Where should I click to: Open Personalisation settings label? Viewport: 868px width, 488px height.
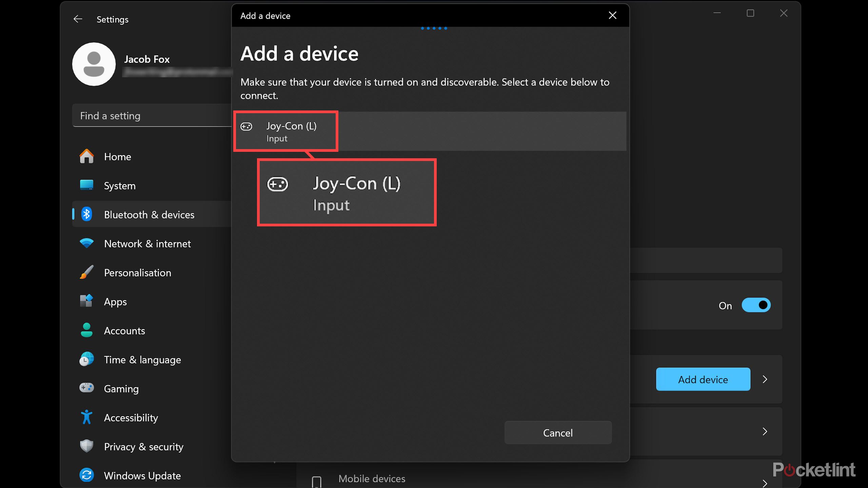coord(138,273)
